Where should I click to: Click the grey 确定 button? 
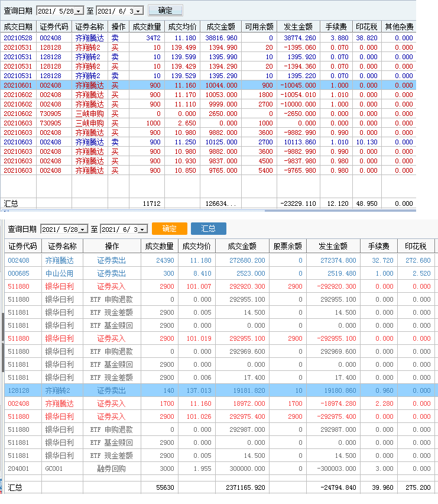[x=166, y=11]
